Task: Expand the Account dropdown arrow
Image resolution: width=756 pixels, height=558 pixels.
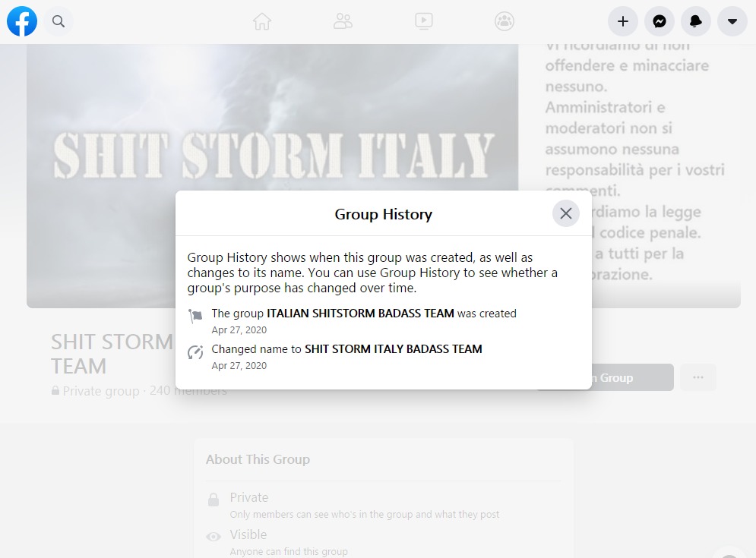Action: coord(732,21)
